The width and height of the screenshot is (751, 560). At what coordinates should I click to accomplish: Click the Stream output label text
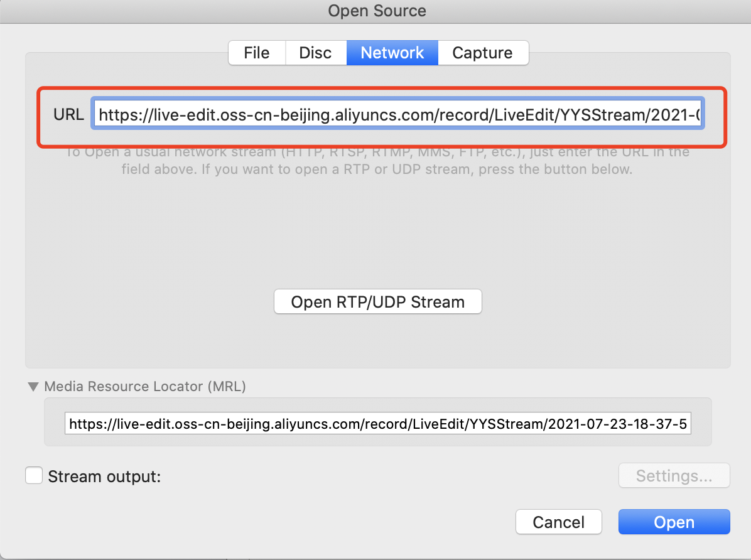click(104, 477)
